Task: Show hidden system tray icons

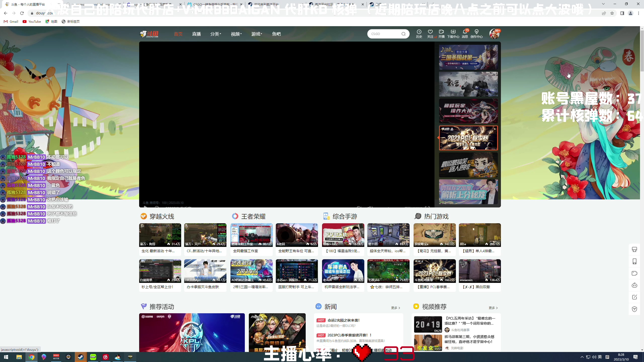Action: 582,357
